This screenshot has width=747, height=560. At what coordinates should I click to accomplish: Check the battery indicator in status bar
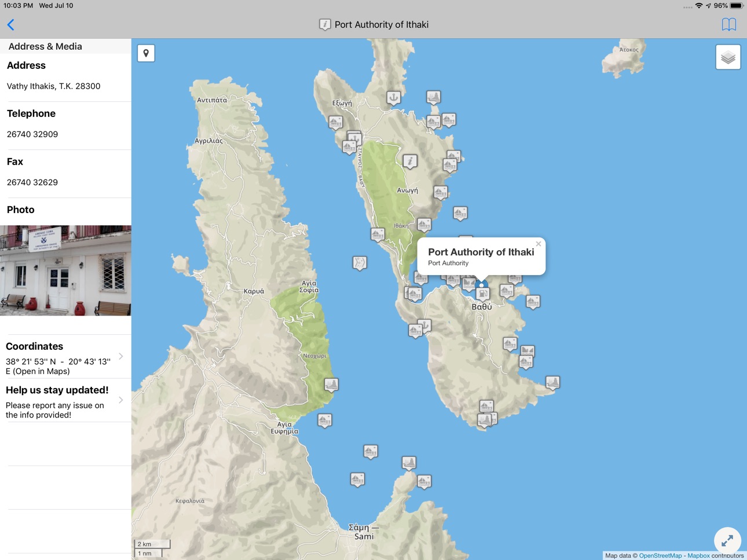click(736, 5)
